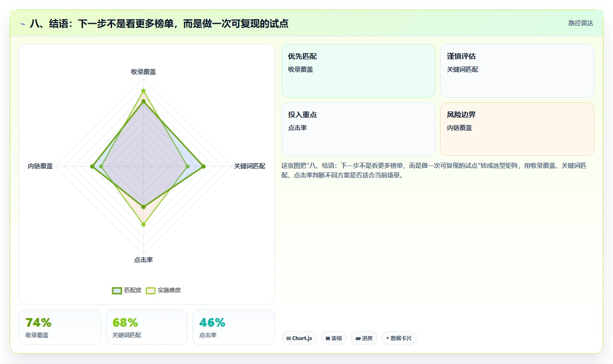Click the 实施难度 data point on 点击率 axis
The height and width of the screenshot is (364, 613).
[143, 224]
